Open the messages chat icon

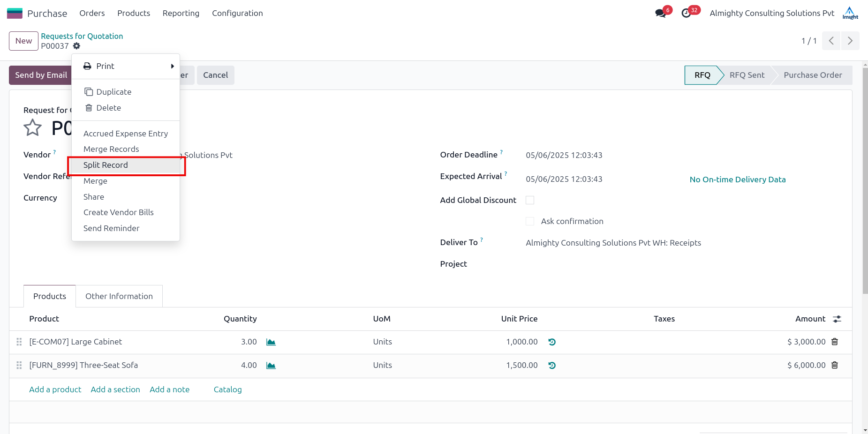661,13
